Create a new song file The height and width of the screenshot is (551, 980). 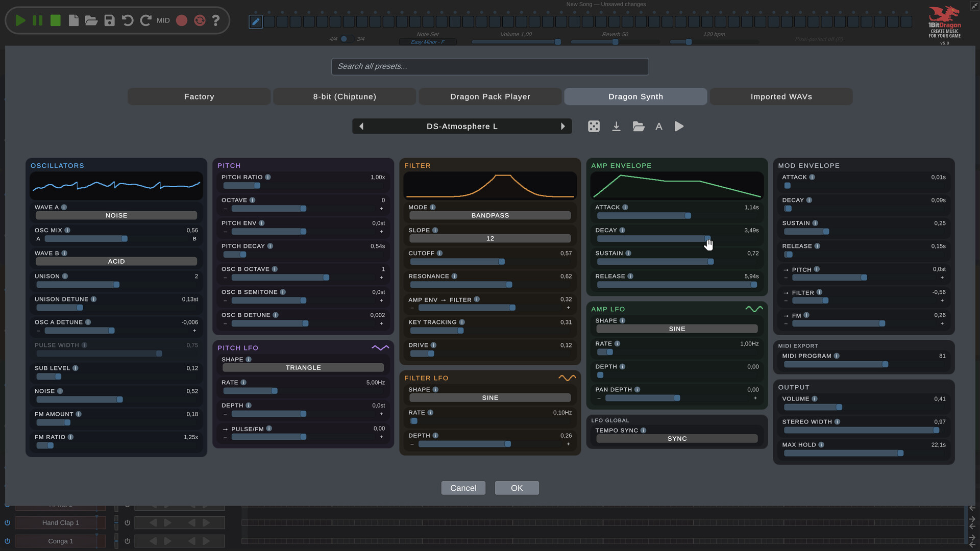(x=73, y=20)
